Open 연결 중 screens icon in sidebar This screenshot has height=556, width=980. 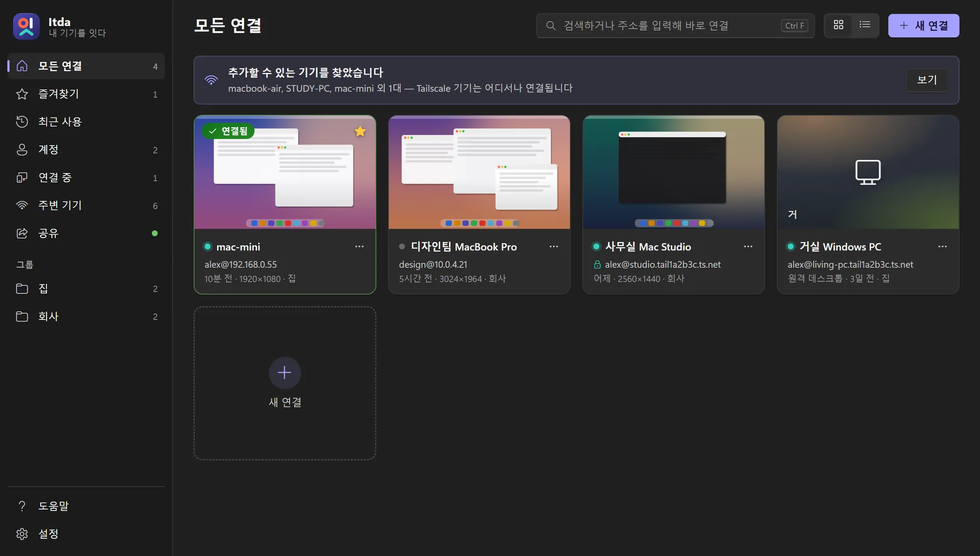(22, 178)
